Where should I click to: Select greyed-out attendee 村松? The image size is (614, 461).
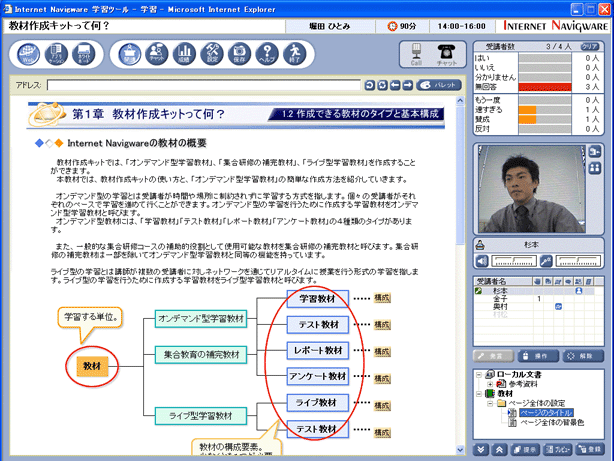click(500, 315)
